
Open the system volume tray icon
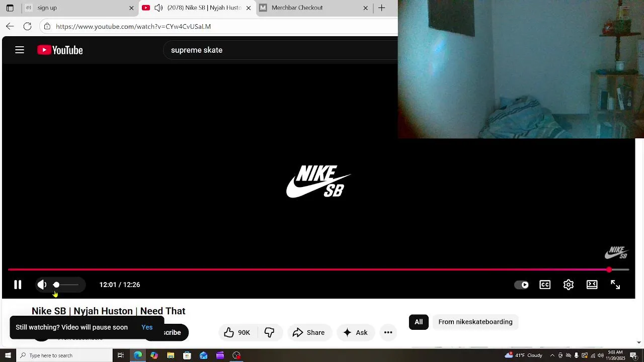[x=600, y=355]
